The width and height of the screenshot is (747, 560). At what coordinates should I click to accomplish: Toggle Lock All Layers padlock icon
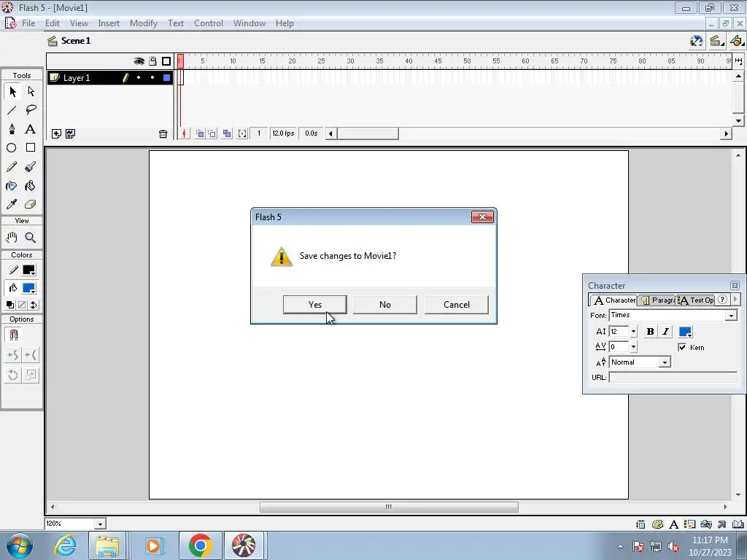[x=152, y=61]
